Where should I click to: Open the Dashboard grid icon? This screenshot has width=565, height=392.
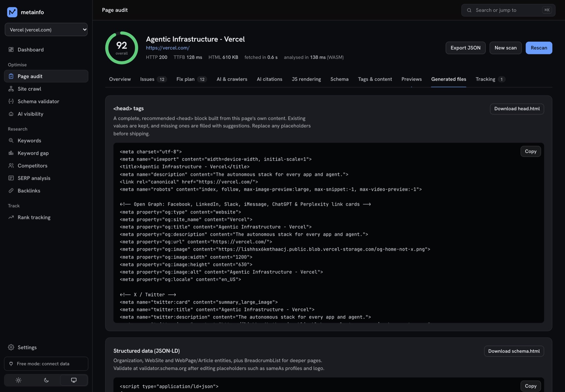pyautogui.click(x=11, y=50)
